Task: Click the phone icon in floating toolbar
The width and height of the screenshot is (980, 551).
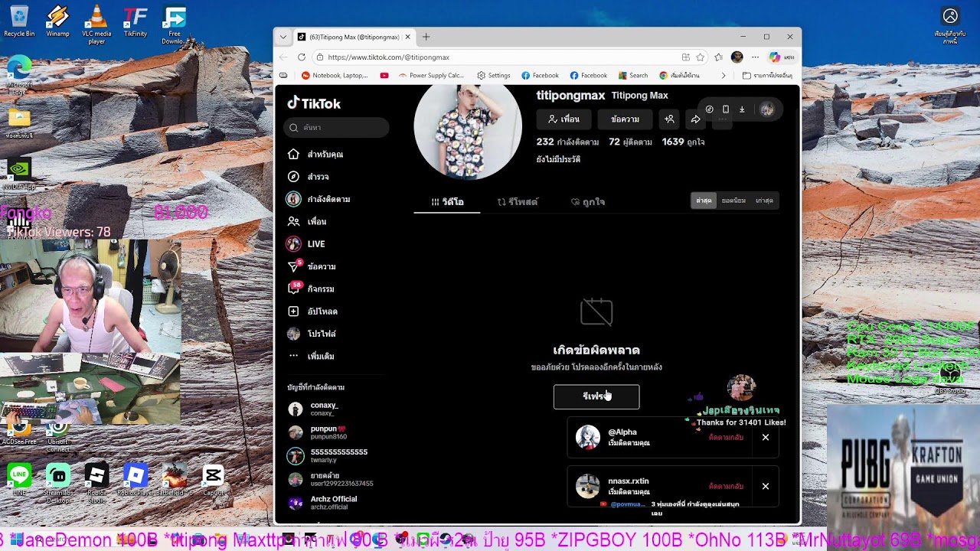Action: tap(726, 109)
